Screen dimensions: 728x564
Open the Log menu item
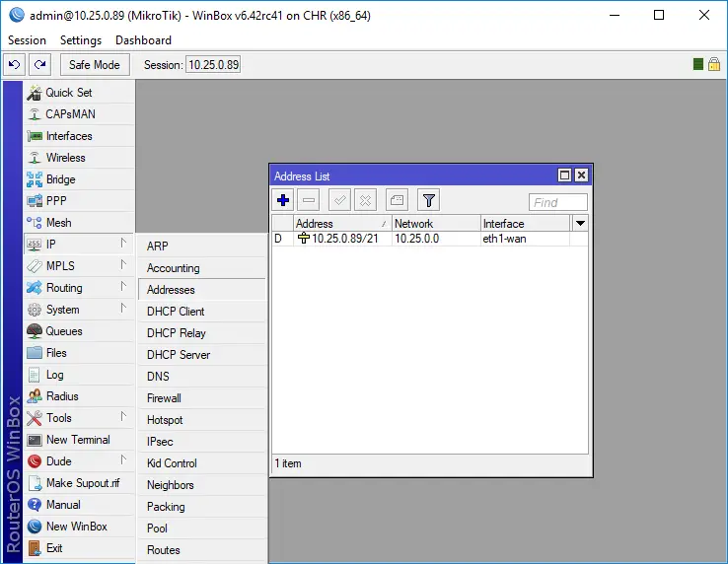point(79,375)
